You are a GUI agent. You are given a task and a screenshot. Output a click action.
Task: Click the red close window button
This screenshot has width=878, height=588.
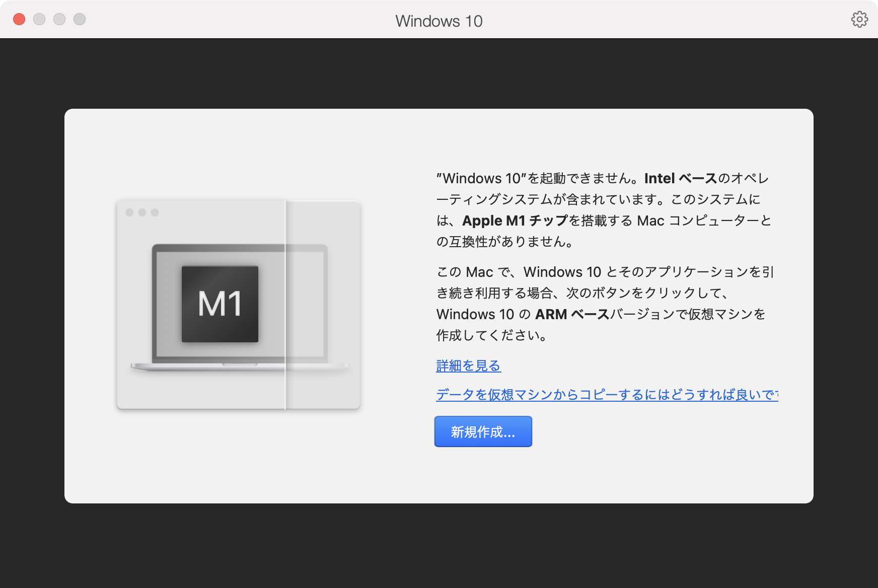coord(19,19)
